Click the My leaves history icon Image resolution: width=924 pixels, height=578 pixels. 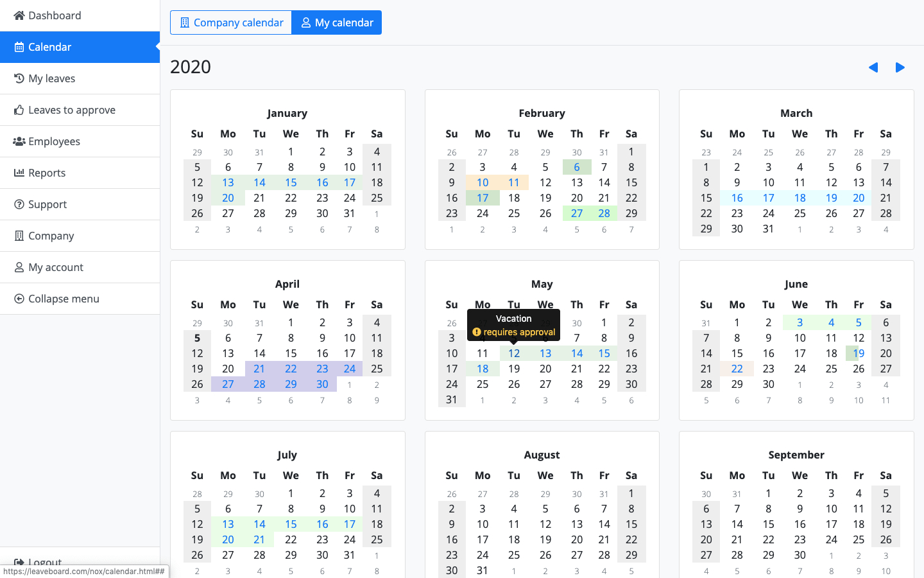click(19, 78)
